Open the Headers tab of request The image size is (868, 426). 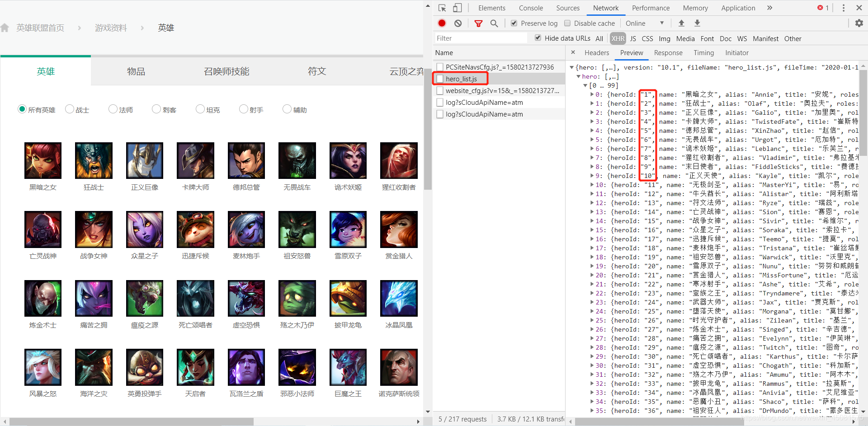coord(597,52)
